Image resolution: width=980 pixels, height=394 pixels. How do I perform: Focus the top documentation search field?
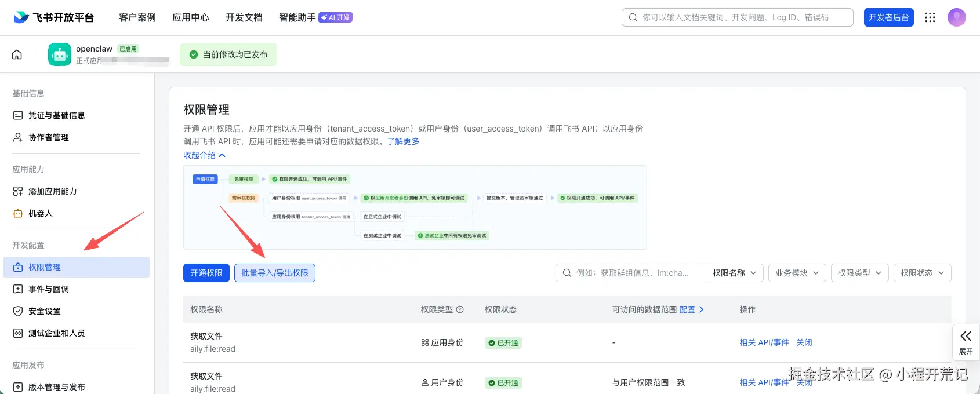738,17
